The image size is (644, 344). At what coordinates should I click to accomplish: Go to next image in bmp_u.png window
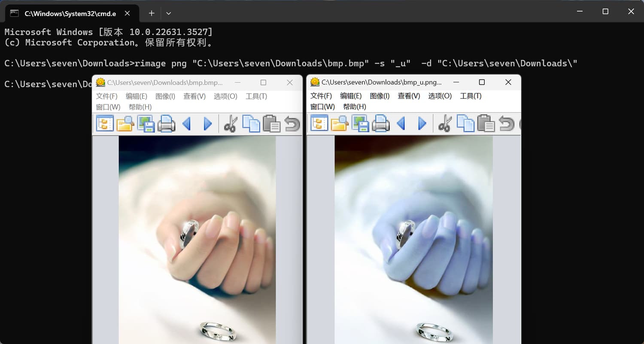pos(422,124)
